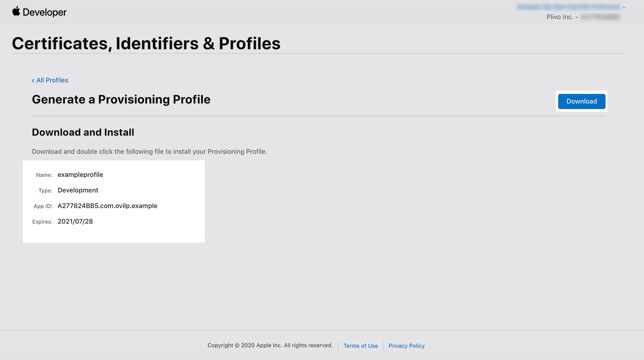Click the exampleprofile name value

(80, 175)
